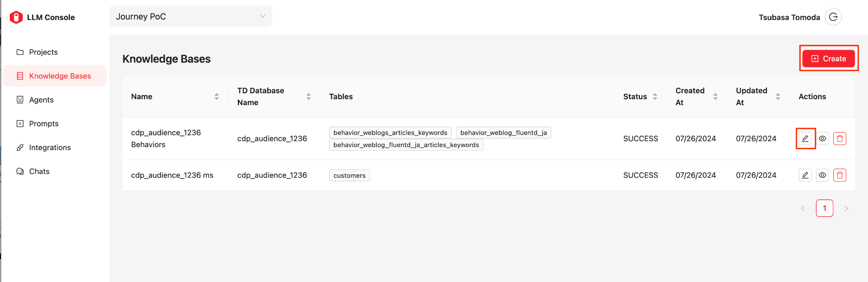View cdp_audience_1236 ms with the eye icon
This screenshot has width=868, height=282.
tap(822, 175)
